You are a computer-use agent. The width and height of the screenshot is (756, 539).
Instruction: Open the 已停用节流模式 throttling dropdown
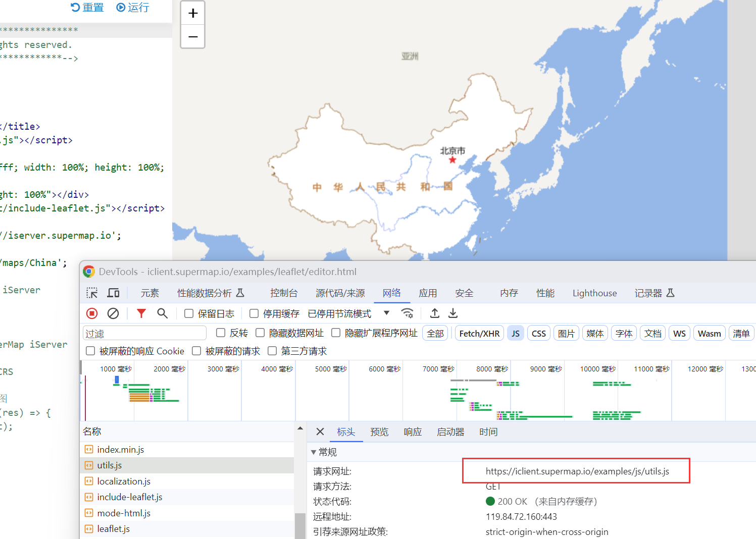click(x=386, y=313)
